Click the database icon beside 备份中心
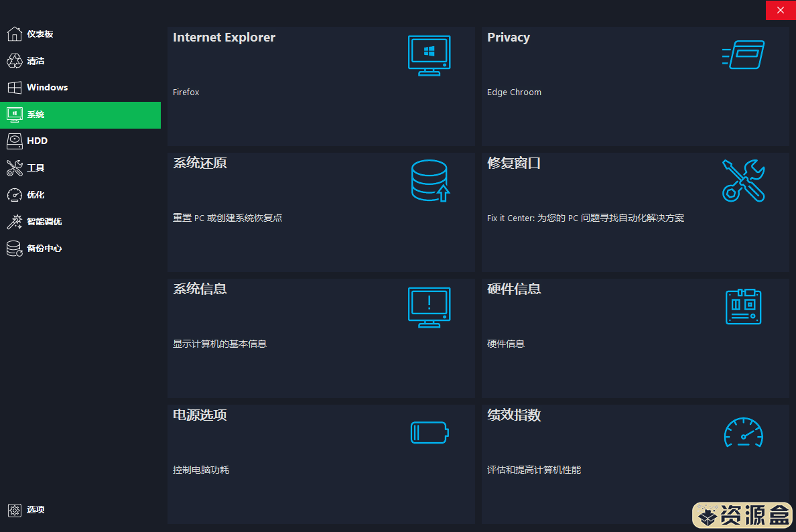This screenshot has width=796, height=532. [x=14, y=249]
